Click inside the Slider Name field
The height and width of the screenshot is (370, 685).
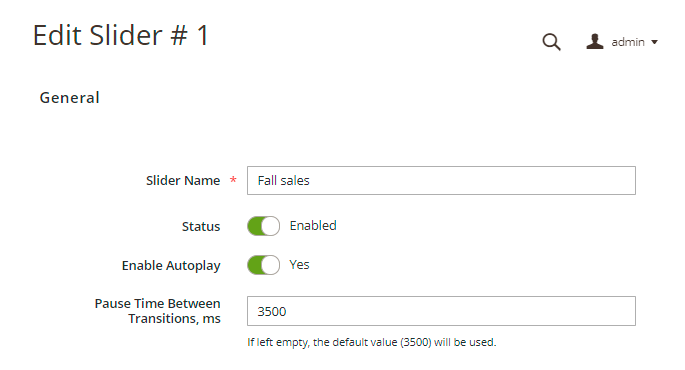pos(441,180)
